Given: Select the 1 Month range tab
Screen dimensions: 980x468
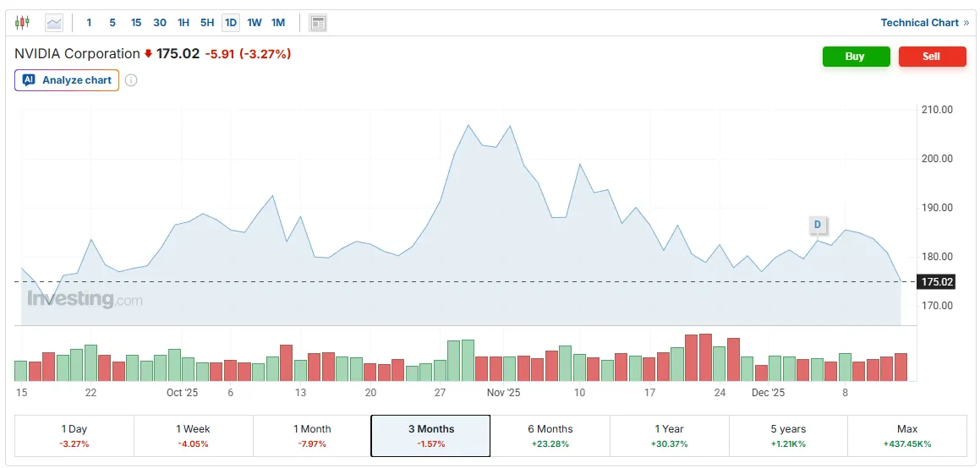Looking at the screenshot, I should pos(312,436).
